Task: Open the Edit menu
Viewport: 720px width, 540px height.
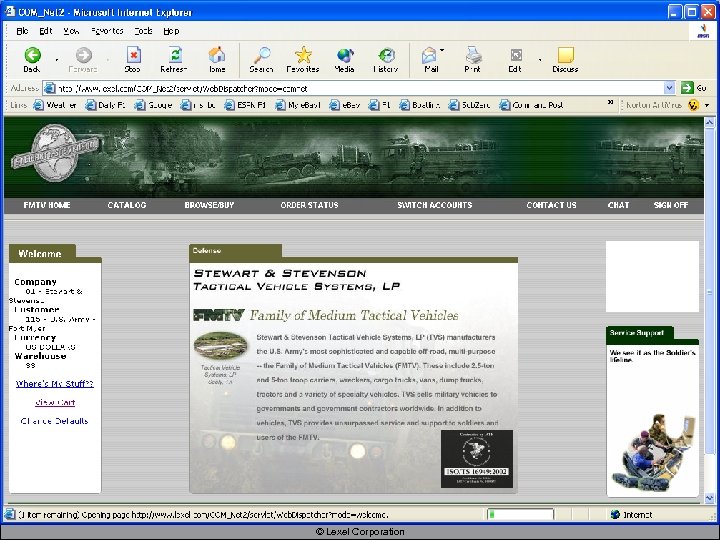Action: (45, 31)
